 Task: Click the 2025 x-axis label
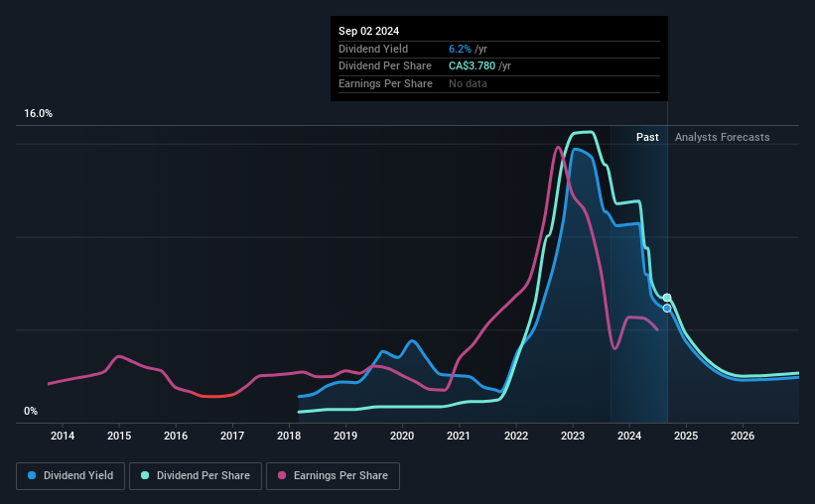click(686, 436)
